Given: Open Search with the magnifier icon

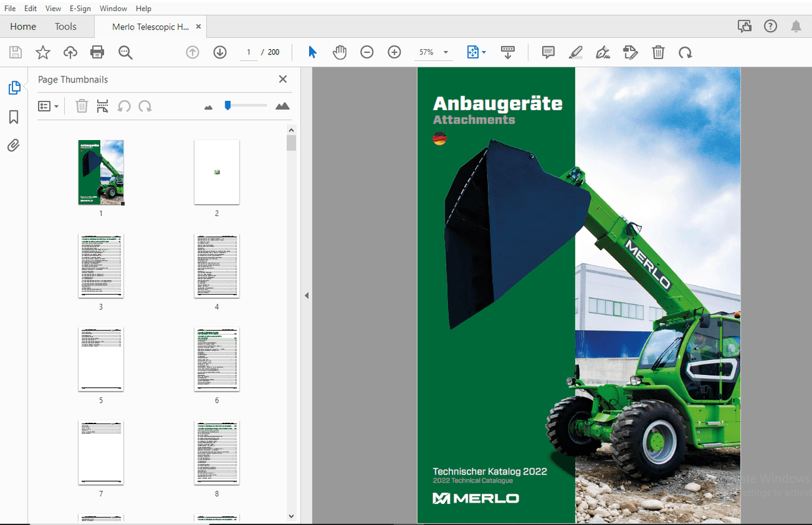Looking at the screenshot, I should pyautogui.click(x=125, y=52).
